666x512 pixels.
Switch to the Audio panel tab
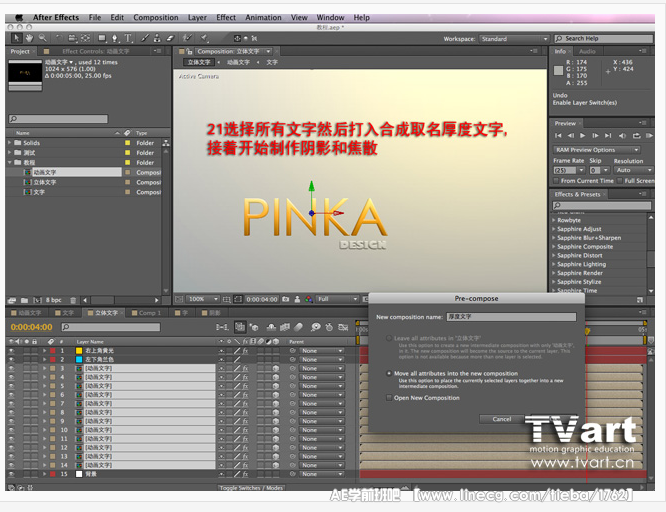point(587,51)
